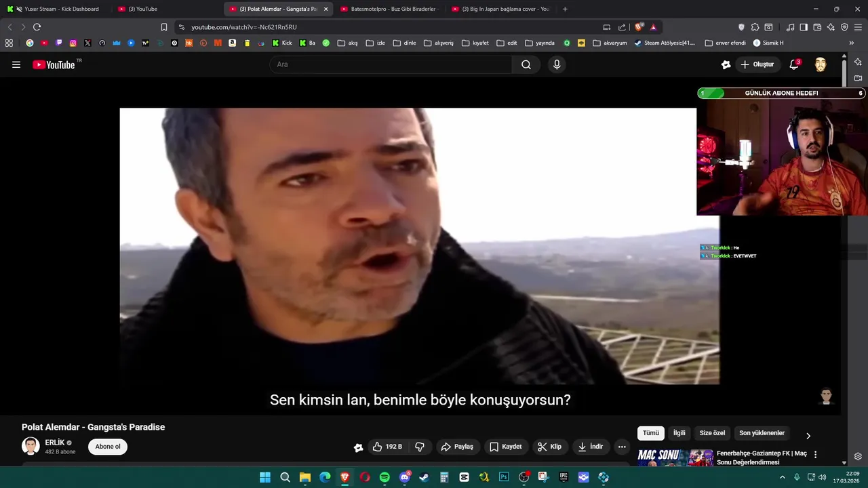This screenshot has height=488, width=868.
Task: Click the YouTube icon left of like button
Action: (359, 447)
